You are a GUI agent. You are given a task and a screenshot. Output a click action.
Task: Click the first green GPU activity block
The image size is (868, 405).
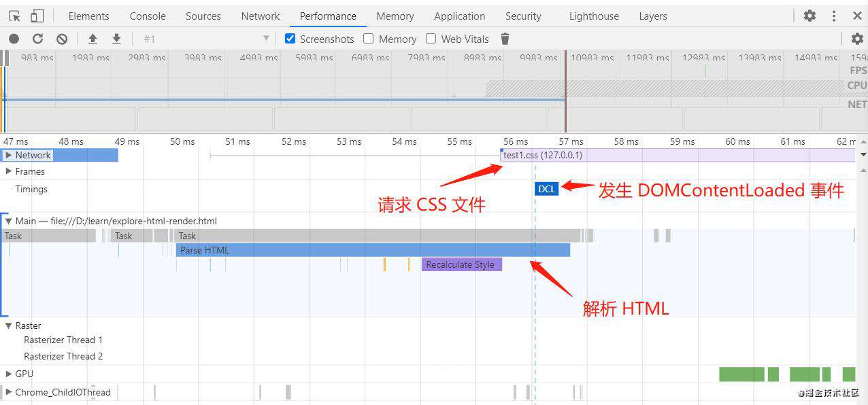click(x=741, y=374)
